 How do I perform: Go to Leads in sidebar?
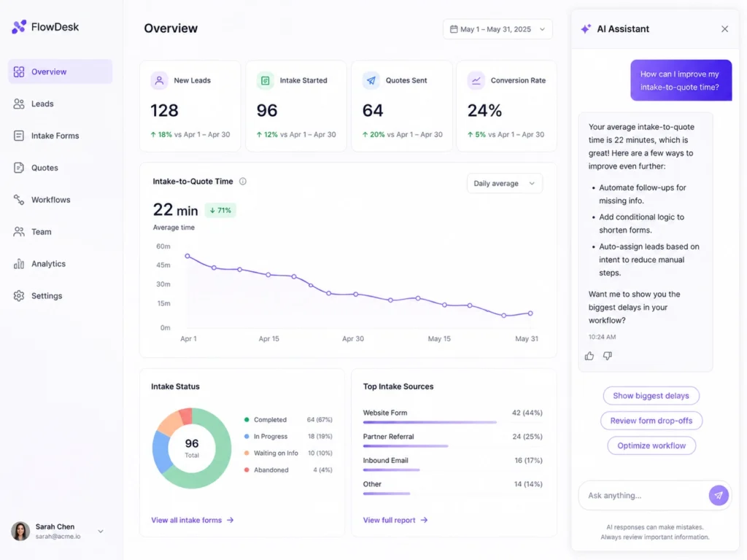(x=60, y=104)
